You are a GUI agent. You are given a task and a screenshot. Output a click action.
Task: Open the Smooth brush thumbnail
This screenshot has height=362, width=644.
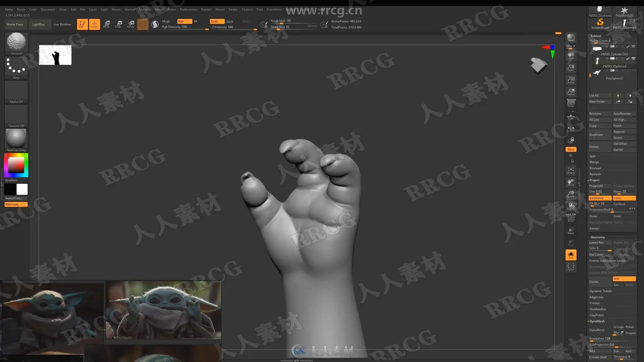[x=16, y=42]
